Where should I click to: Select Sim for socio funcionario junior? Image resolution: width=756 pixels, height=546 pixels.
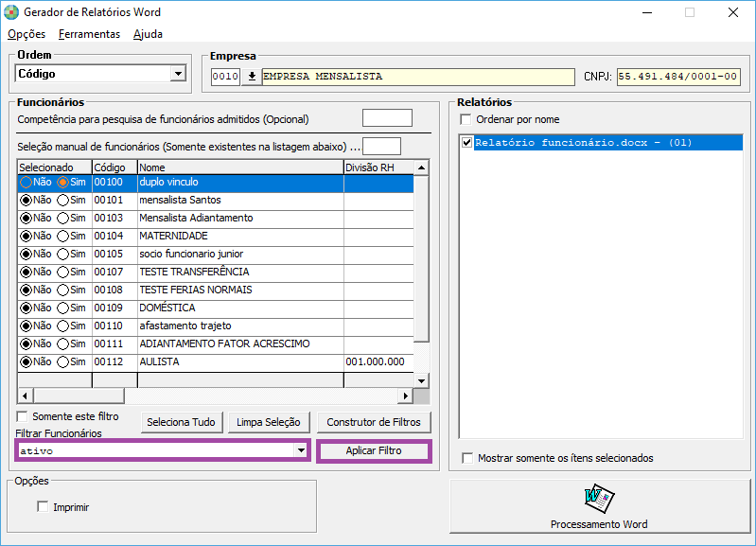tap(62, 254)
